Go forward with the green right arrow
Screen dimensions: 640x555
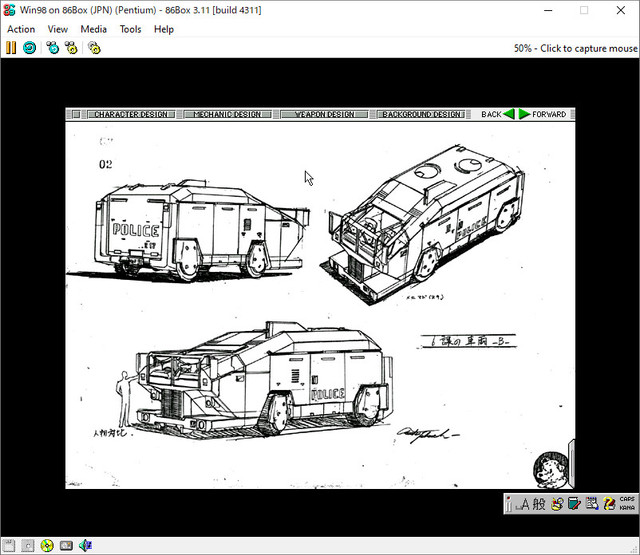[x=524, y=114]
